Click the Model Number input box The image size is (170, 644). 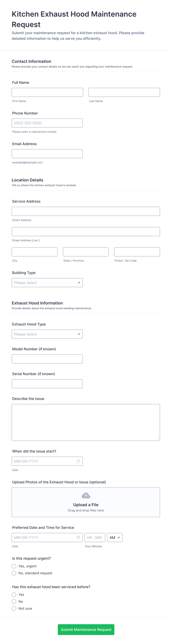[47, 359]
